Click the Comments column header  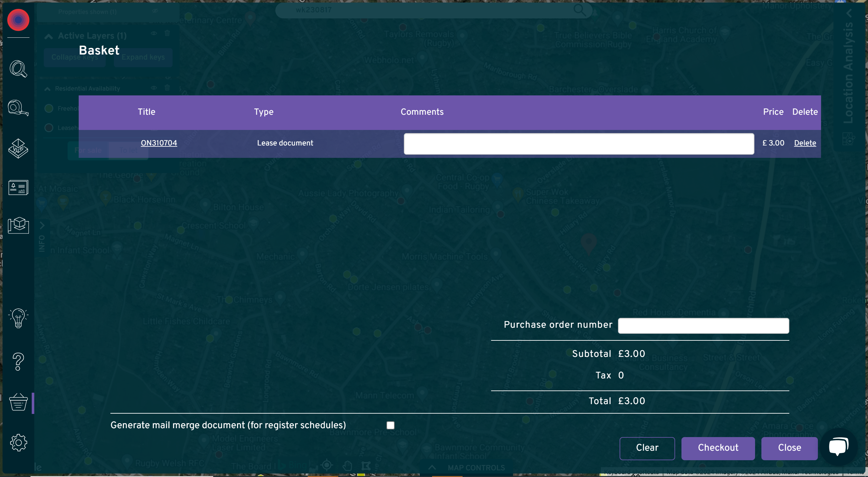[422, 112]
